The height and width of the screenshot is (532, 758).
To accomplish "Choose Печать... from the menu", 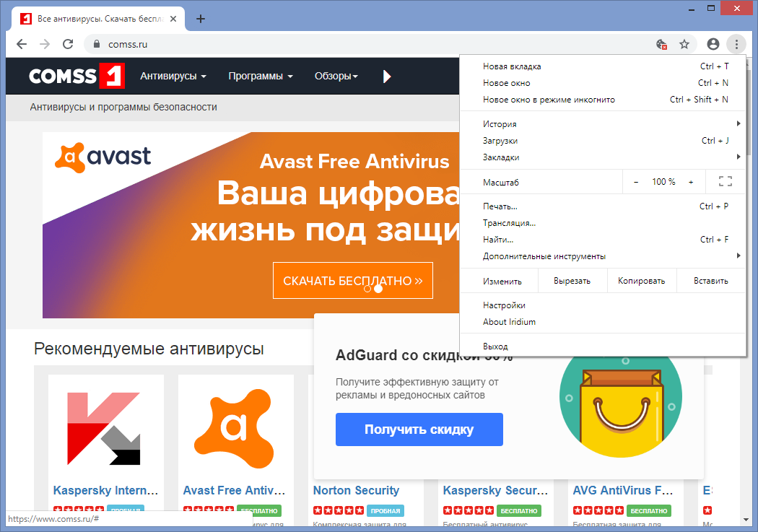I will (x=602, y=206).
